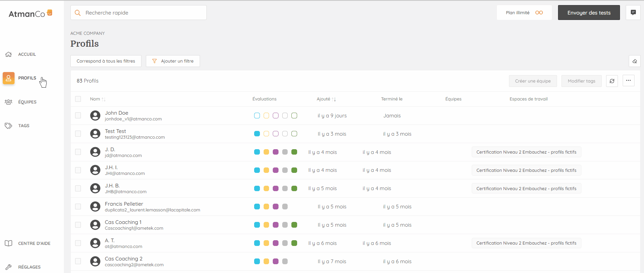Image resolution: width=644 pixels, height=273 pixels.
Task: Check the A. T. row checkbox
Action: 78,243
